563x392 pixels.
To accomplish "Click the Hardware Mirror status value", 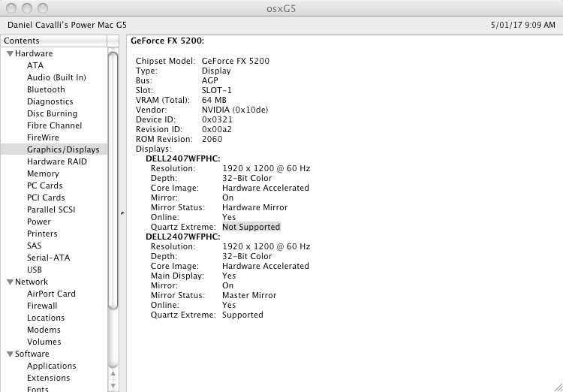I will pyautogui.click(x=255, y=208).
